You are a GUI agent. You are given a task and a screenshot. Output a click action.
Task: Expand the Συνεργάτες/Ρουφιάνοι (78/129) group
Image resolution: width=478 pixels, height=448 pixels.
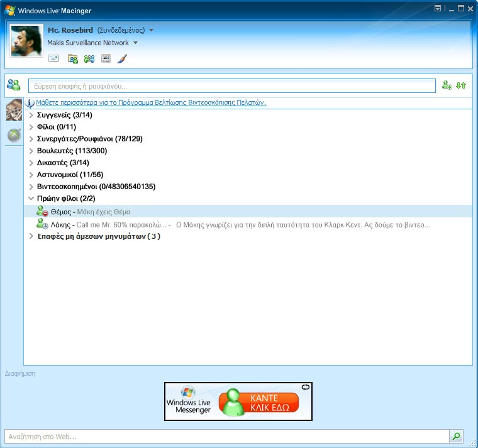[x=31, y=139]
